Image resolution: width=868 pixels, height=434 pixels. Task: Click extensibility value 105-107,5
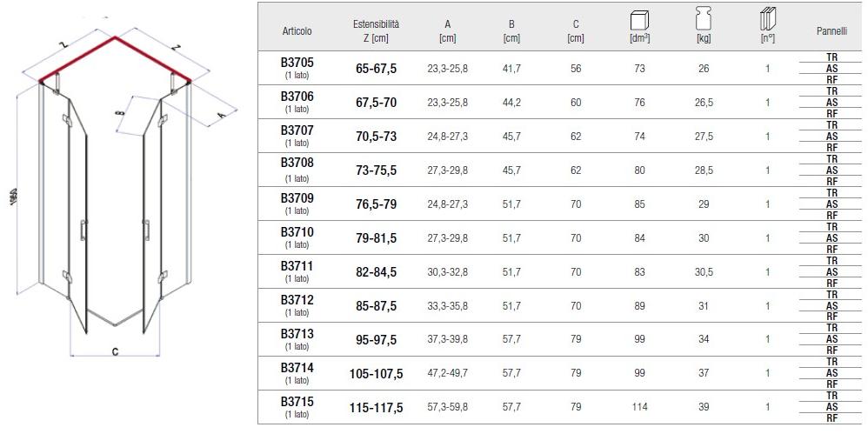tap(377, 374)
